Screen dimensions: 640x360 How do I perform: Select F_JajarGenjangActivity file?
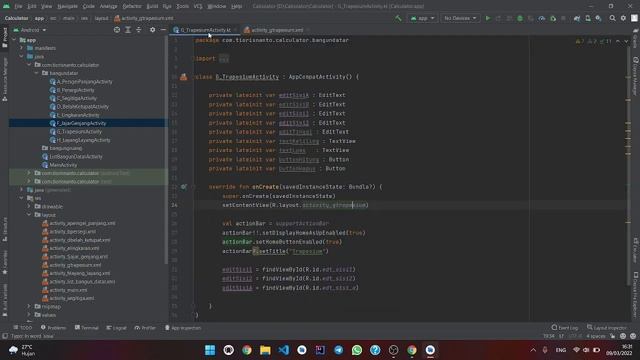pyautogui.click(x=78, y=123)
